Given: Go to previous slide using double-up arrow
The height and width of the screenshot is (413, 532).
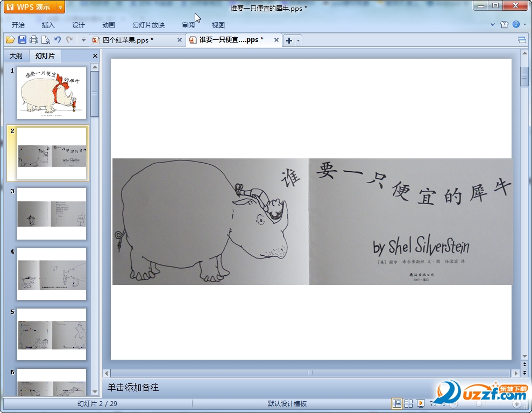Looking at the screenshot, I should point(524,365).
